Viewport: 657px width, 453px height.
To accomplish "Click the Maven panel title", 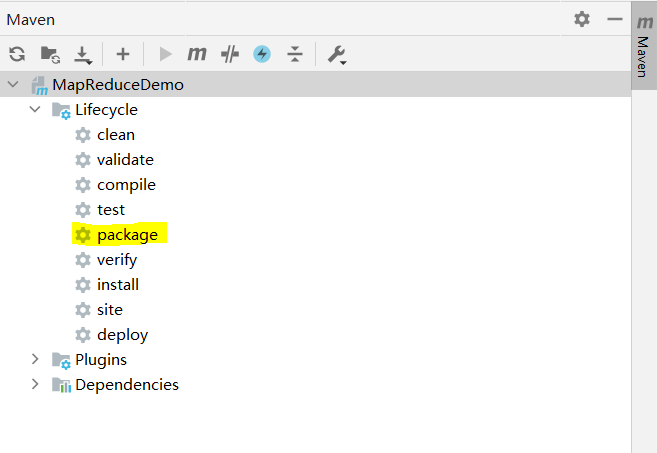I will tap(31, 20).
